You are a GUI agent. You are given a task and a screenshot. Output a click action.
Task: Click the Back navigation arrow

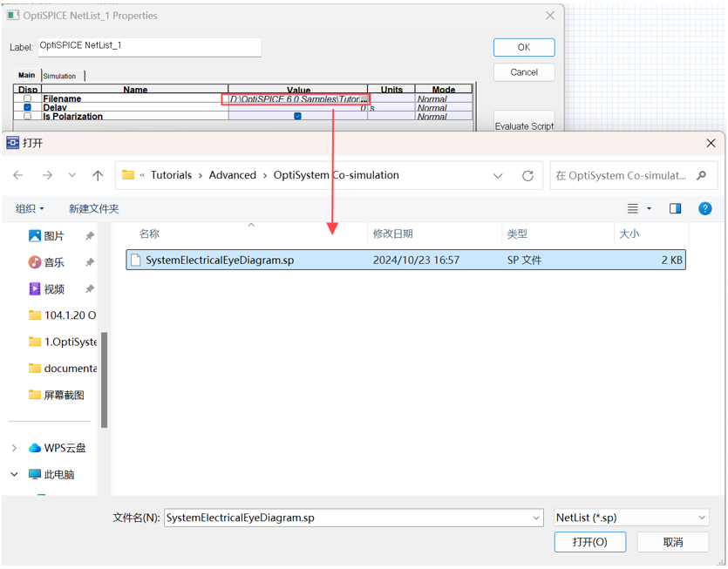18,175
